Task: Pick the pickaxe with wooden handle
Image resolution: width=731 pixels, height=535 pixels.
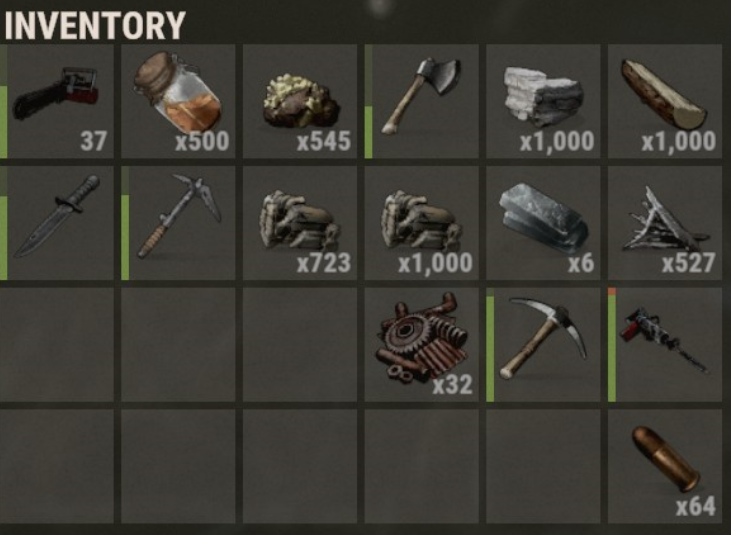Action: [543, 344]
